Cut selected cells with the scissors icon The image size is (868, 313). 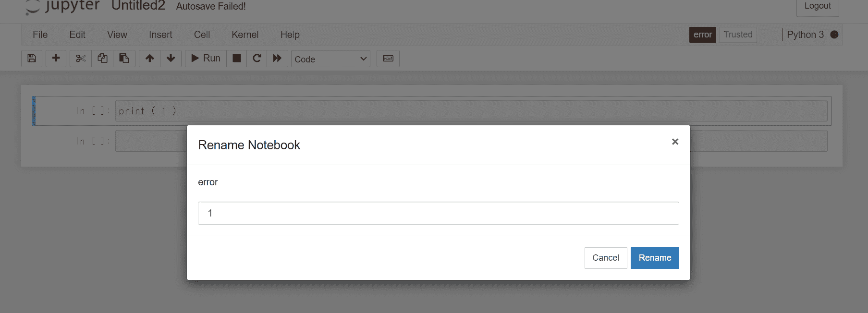(x=81, y=59)
